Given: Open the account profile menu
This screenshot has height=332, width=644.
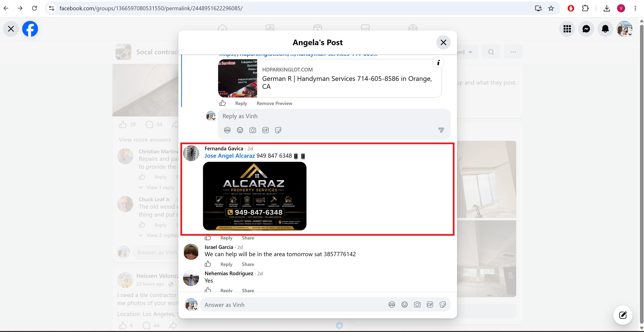Looking at the screenshot, I should [624, 29].
